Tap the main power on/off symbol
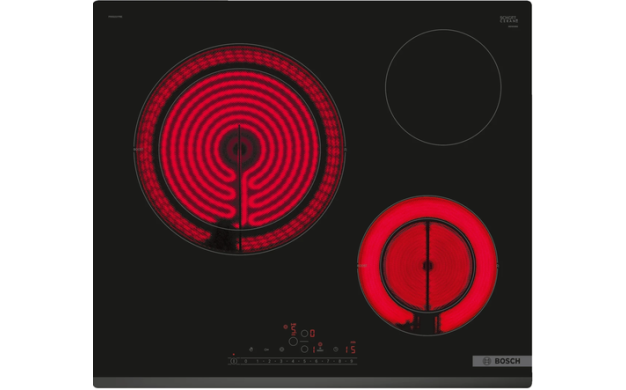Image resolution: width=626 pixels, height=390 pixels. [234, 361]
